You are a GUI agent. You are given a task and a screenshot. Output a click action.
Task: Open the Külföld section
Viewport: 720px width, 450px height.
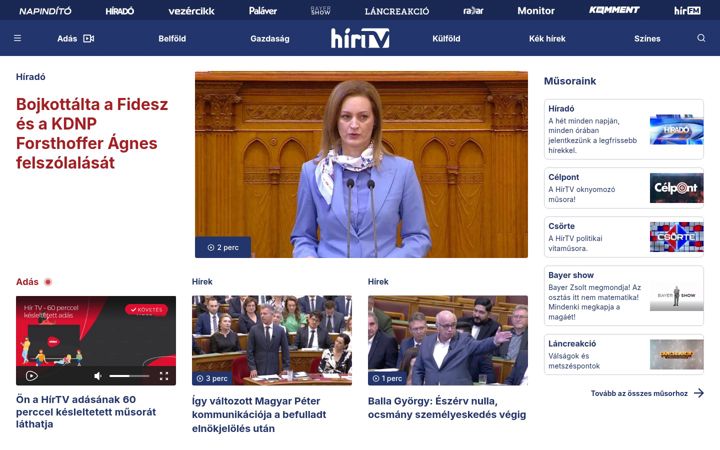(446, 39)
